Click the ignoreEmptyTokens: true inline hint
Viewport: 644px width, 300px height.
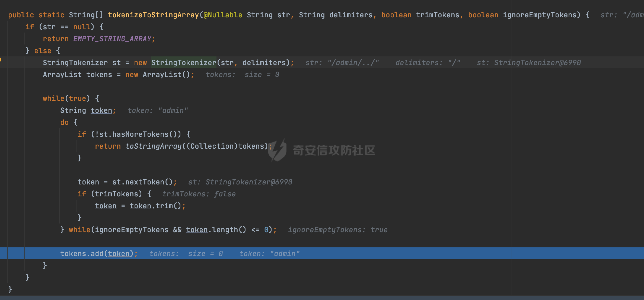(x=338, y=230)
